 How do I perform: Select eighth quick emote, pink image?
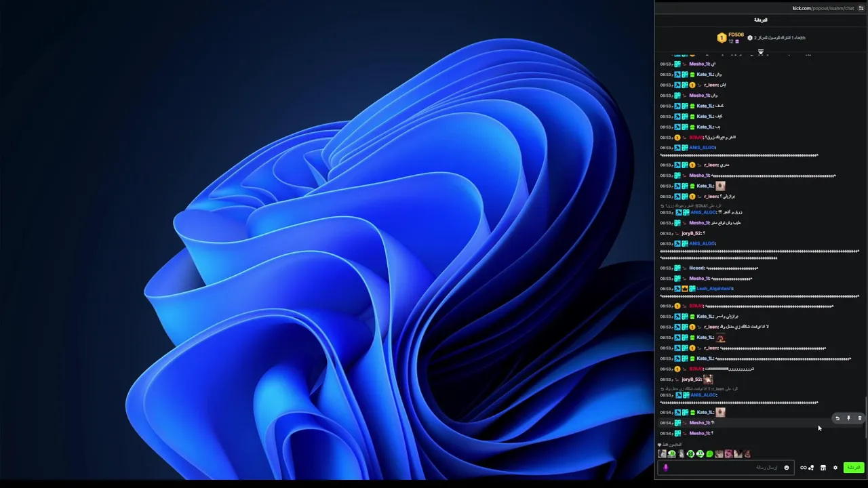(728, 454)
